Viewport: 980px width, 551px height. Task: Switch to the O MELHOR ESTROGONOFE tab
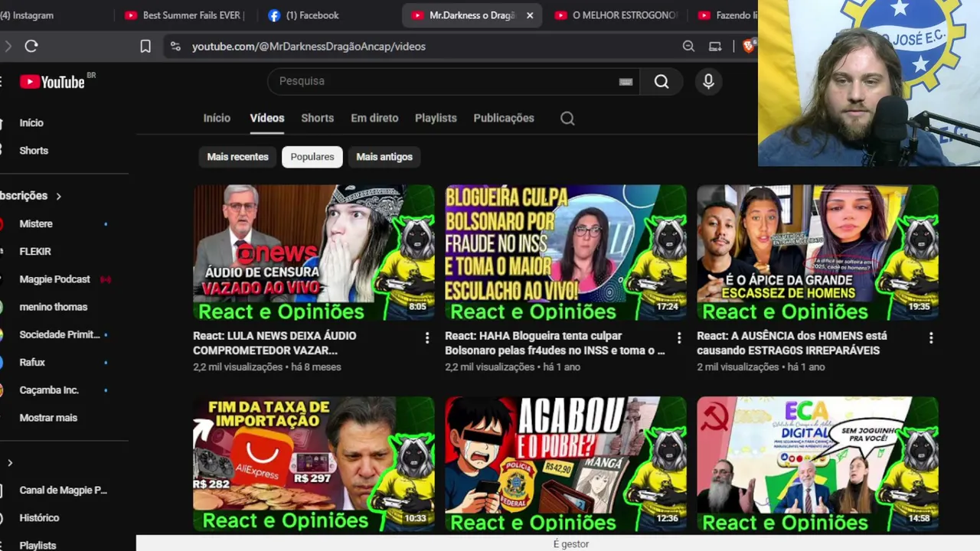(616, 15)
